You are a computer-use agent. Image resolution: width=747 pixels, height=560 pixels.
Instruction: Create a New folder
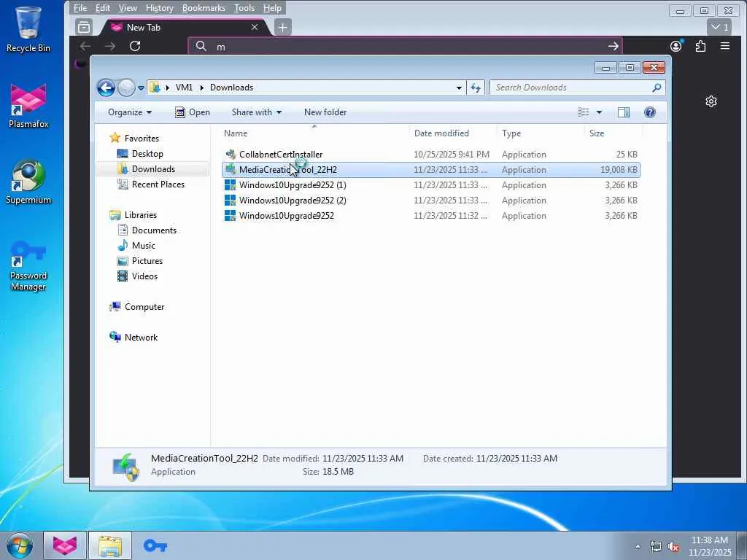[325, 112]
